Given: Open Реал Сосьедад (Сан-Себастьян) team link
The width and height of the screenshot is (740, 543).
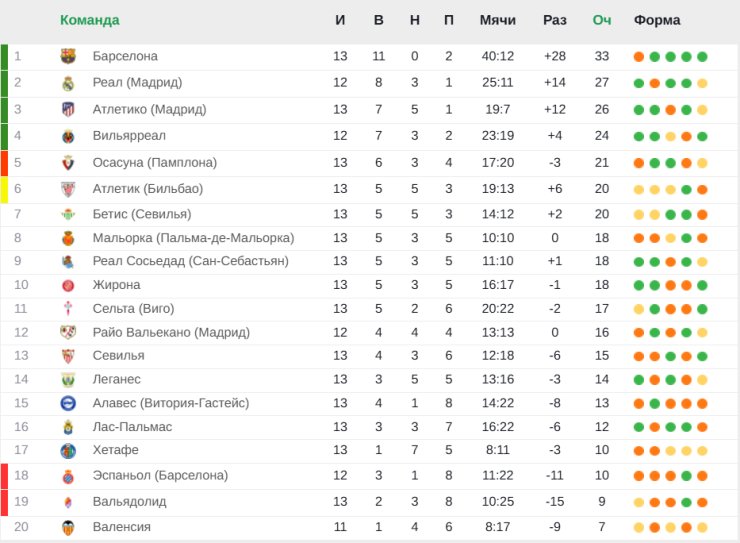Looking at the screenshot, I should click(191, 261).
